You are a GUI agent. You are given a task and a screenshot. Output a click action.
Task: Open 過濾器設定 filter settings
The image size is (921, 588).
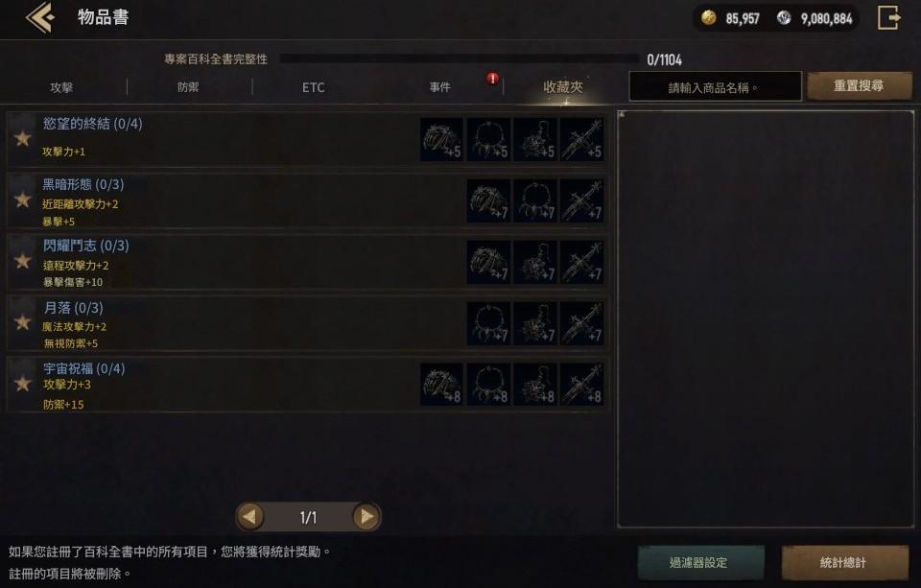point(699,562)
